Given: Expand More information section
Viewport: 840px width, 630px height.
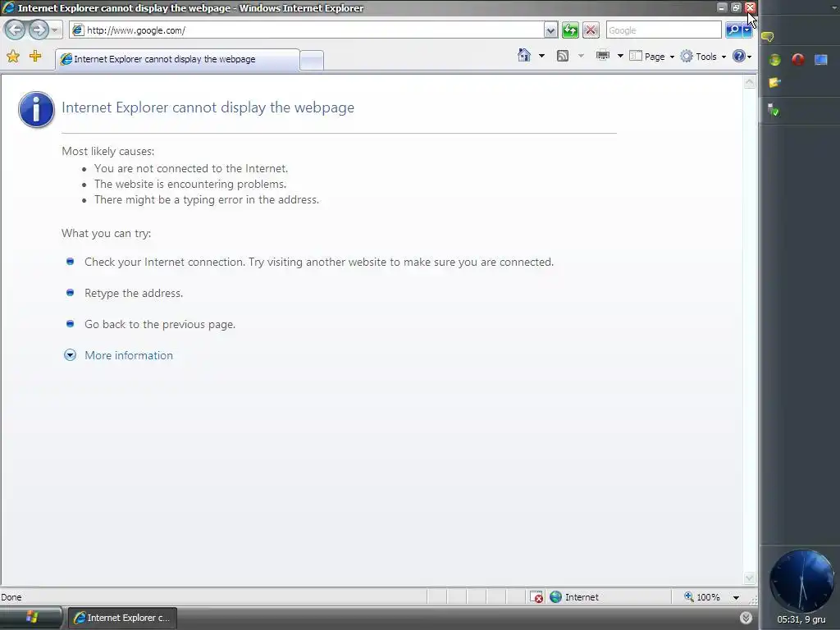Looking at the screenshot, I should [71, 355].
